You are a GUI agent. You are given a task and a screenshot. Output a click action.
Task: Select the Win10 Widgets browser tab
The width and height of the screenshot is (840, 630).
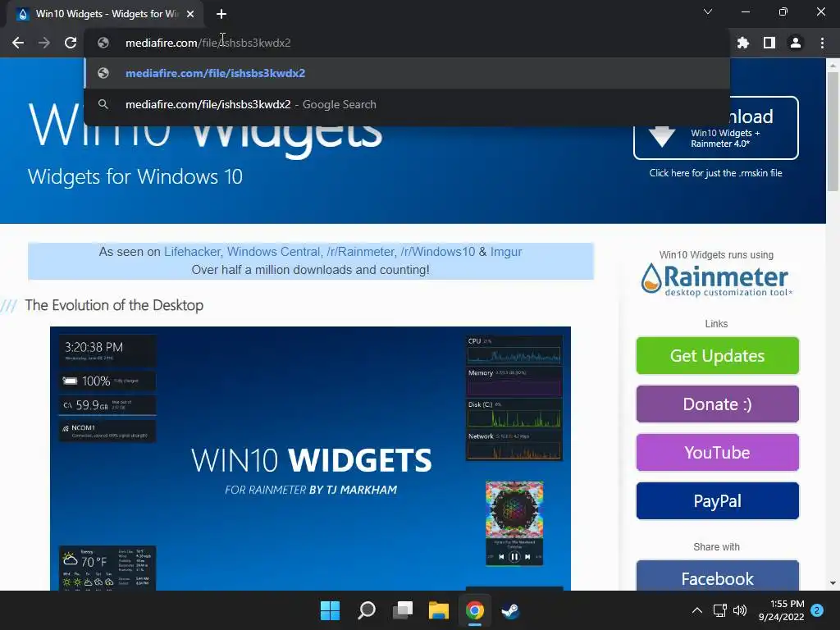pyautogui.click(x=105, y=14)
